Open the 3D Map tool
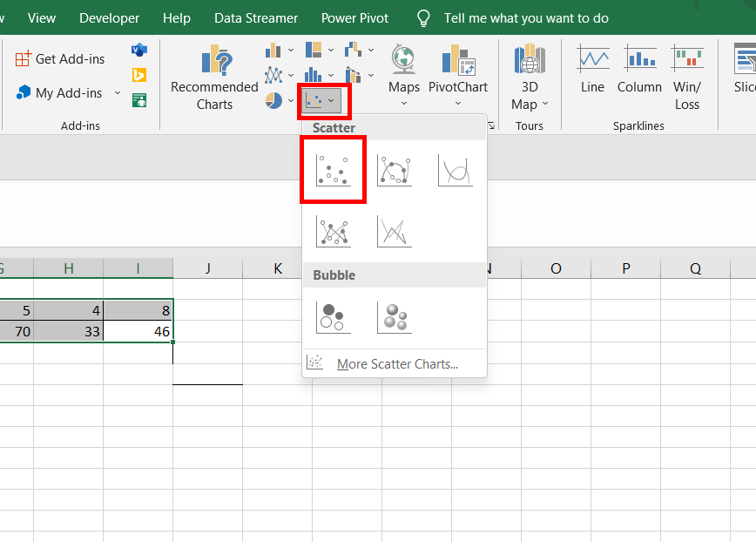The image size is (756, 542). point(530,78)
